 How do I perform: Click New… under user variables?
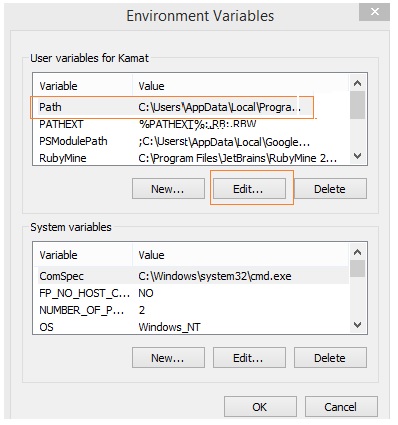coord(168,189)
